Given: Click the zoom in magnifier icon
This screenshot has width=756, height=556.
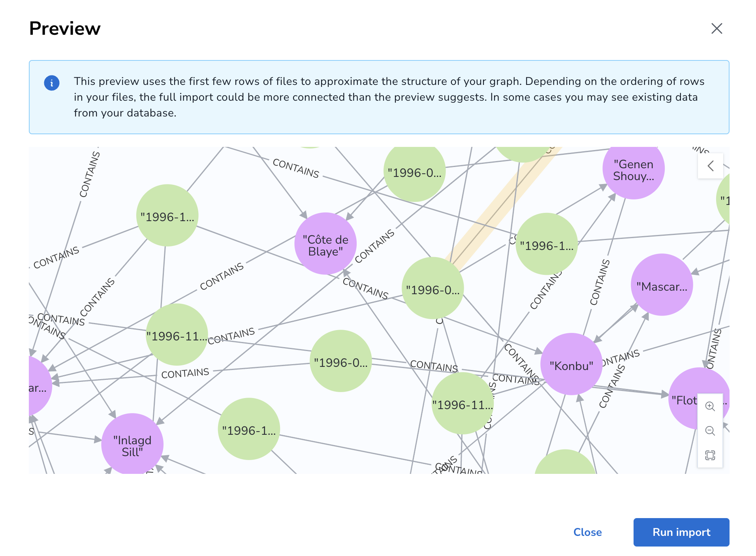Looking at the screenshot, I should pyautogui.click(x=710, y=406).
